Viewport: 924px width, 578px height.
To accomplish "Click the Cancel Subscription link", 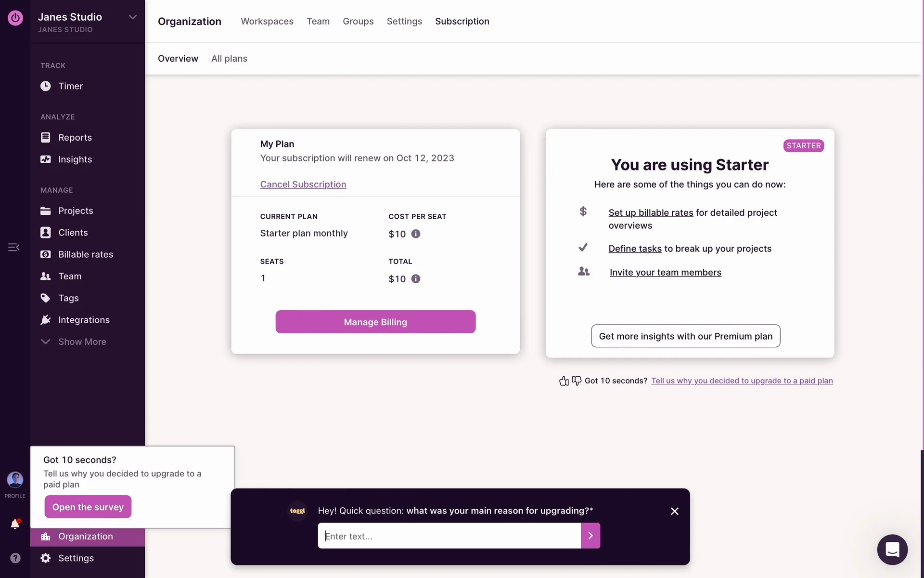I will pos(303,184).
